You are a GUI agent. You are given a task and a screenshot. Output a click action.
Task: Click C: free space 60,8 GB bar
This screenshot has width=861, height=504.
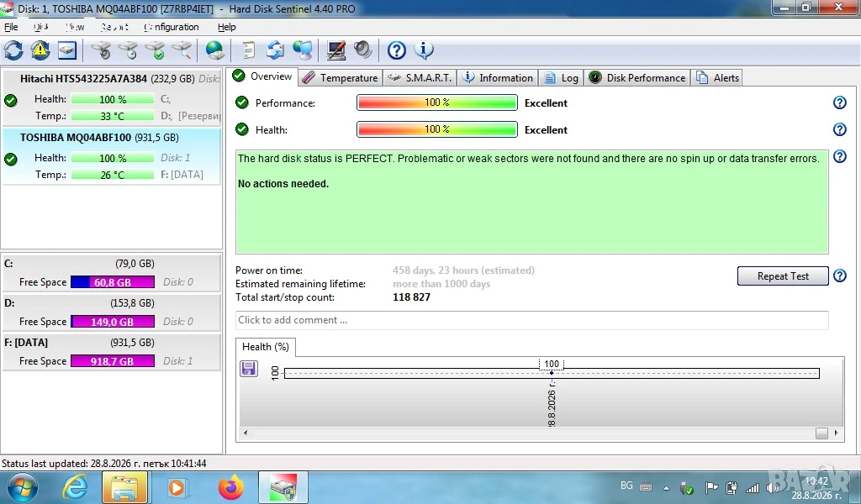(x=113, y=282)
